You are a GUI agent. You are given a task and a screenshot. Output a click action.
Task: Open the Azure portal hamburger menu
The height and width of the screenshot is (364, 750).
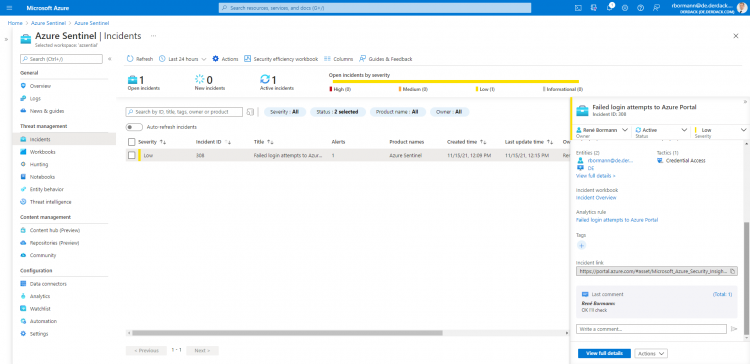[x=10, y=8]
